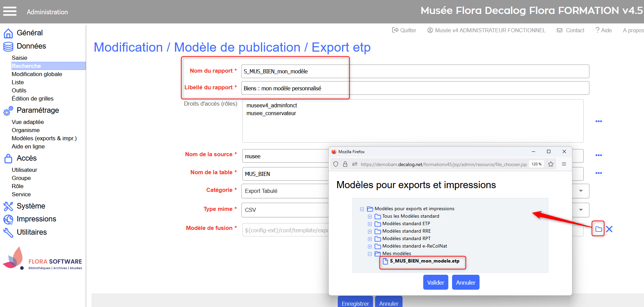The width and height of the screenshot is (644, 307).
Task: Clear Modèle de fusion with the X icon
Action: (x=609, y=229)
